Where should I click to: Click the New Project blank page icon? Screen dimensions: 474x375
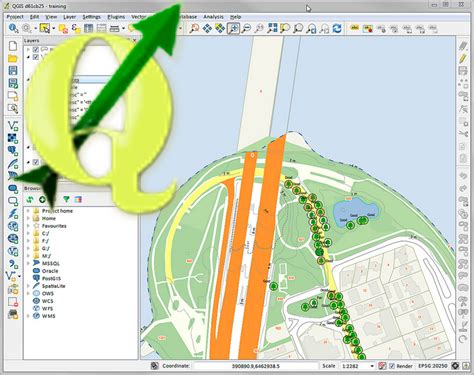[13, 46]
